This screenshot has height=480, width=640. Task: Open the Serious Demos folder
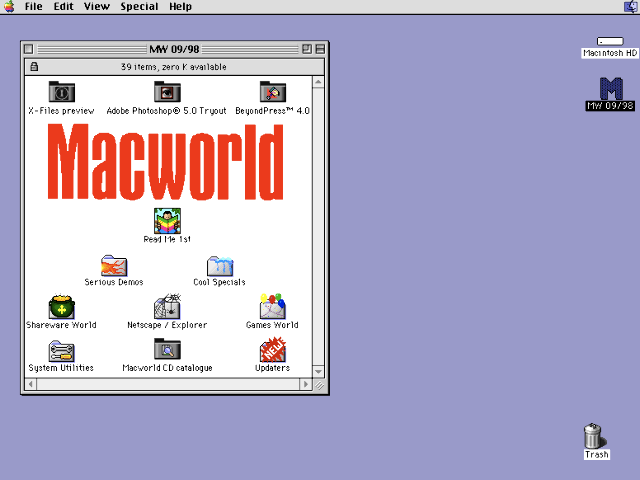[x=114, y=266]
